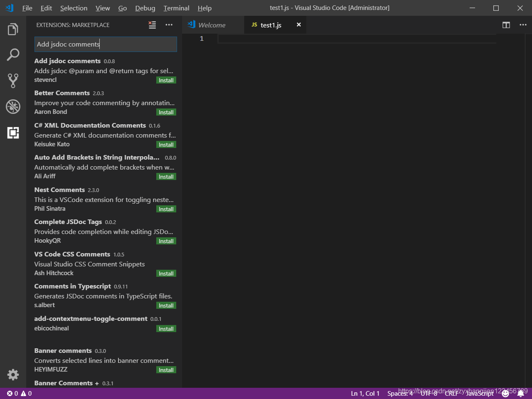This screenshot has height=399, width=532.
Task: Select the Extensions view icon
Action: [13, 133]
